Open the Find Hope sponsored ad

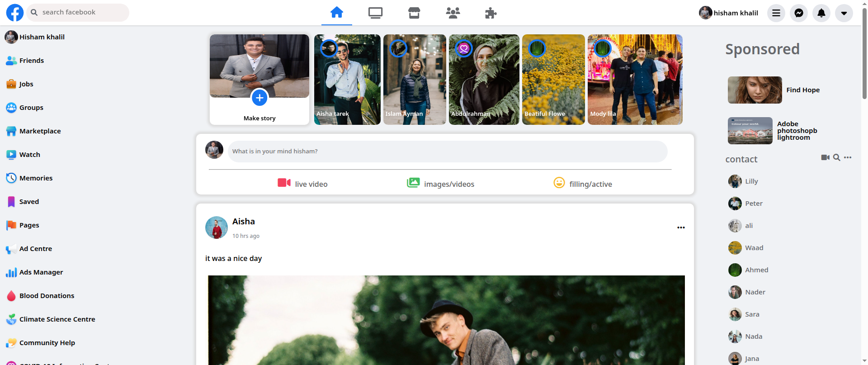click(774, 90)
